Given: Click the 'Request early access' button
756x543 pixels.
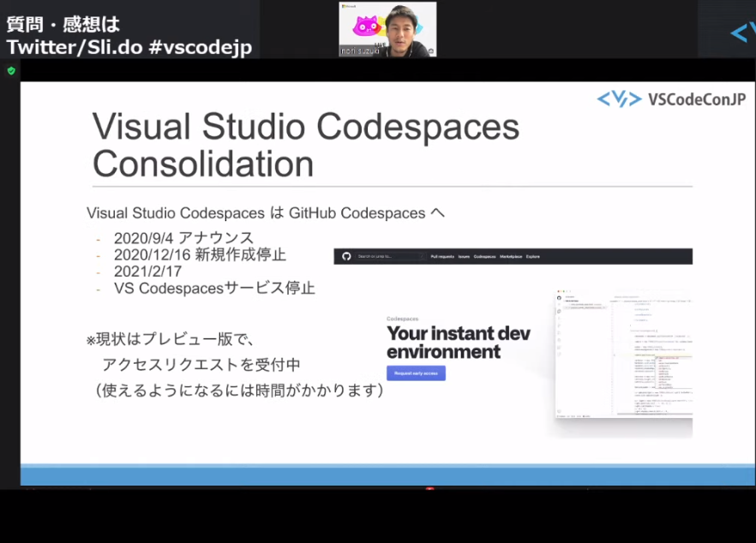Looking at the screenshot, I should click(416, 373).
